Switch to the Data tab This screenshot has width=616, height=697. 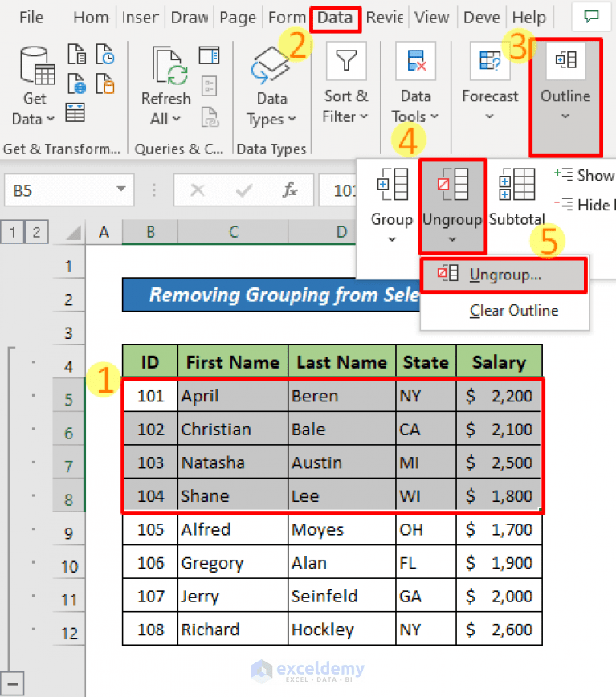click(335, 18)
